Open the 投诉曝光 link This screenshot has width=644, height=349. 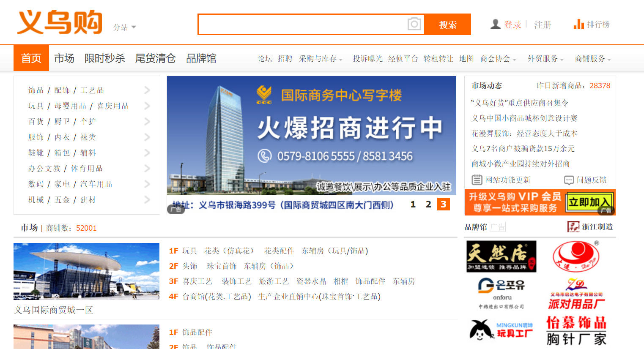[368, 59]
